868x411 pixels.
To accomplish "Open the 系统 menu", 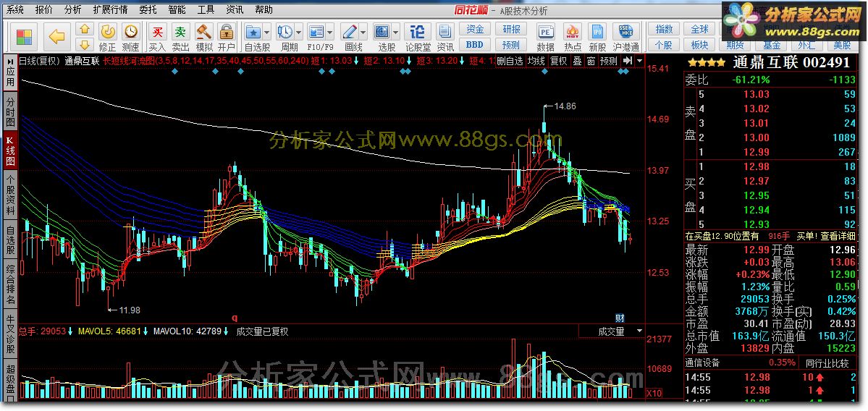I will click(15, 9).
